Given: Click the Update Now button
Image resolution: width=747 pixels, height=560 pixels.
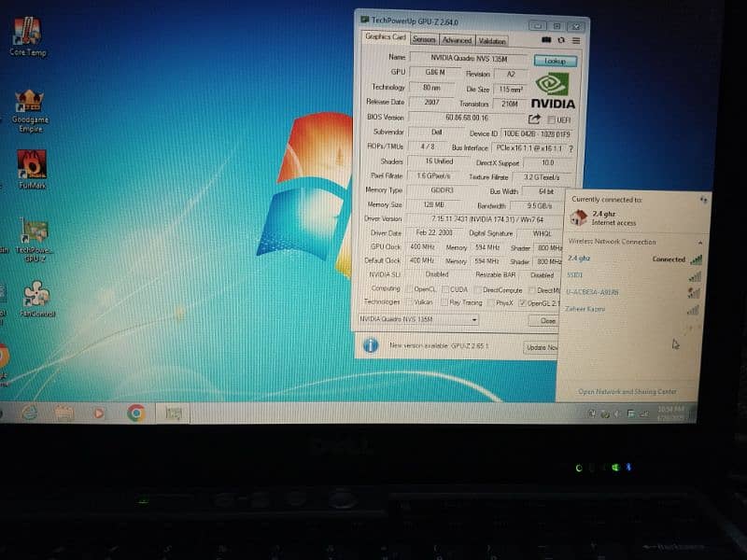Looking at the screenshot, I should [542, 347].
